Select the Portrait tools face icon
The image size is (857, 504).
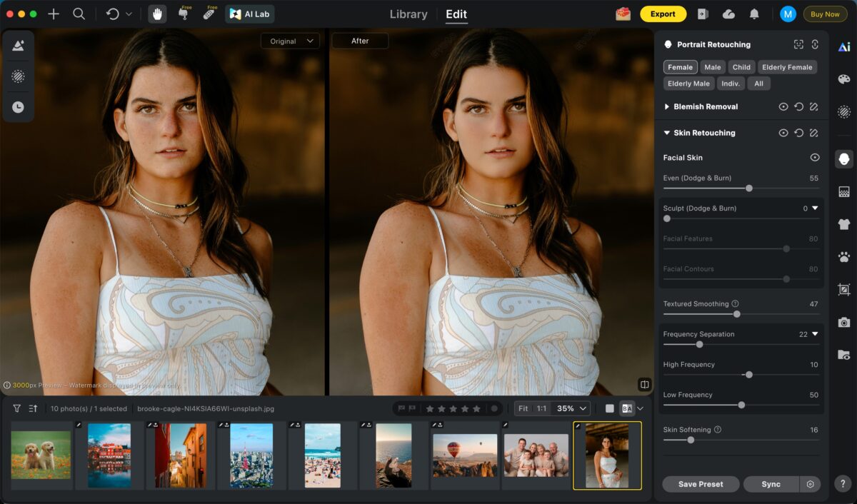(843, 158)
